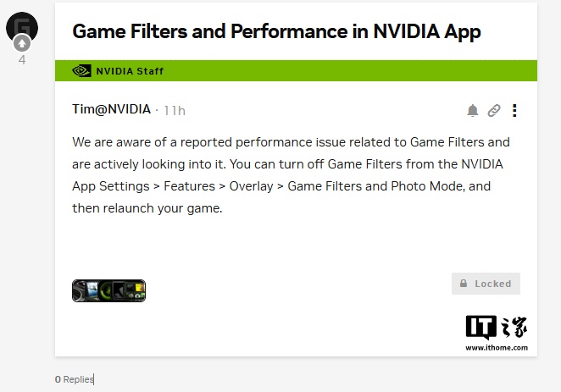Click the NVIDIA eye logo in green bar
This screenshot has width=561, height=392.
(x=81, y=71)
